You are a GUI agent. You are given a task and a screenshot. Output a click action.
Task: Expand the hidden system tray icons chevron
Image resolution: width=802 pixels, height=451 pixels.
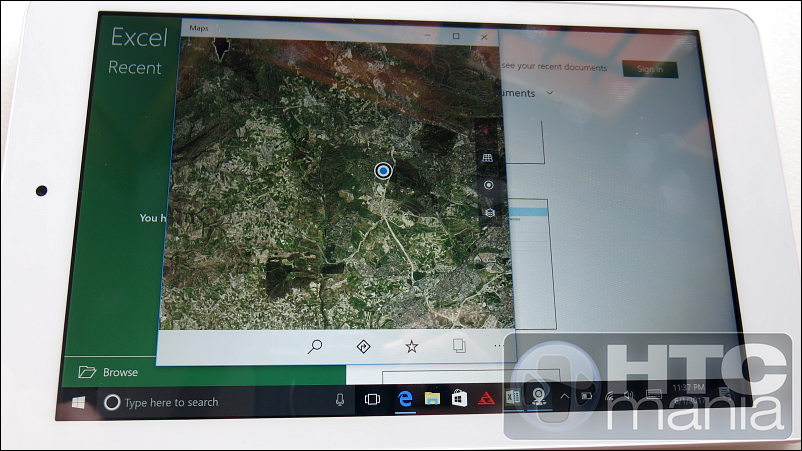pyautogui.click(x=565, y=396)
